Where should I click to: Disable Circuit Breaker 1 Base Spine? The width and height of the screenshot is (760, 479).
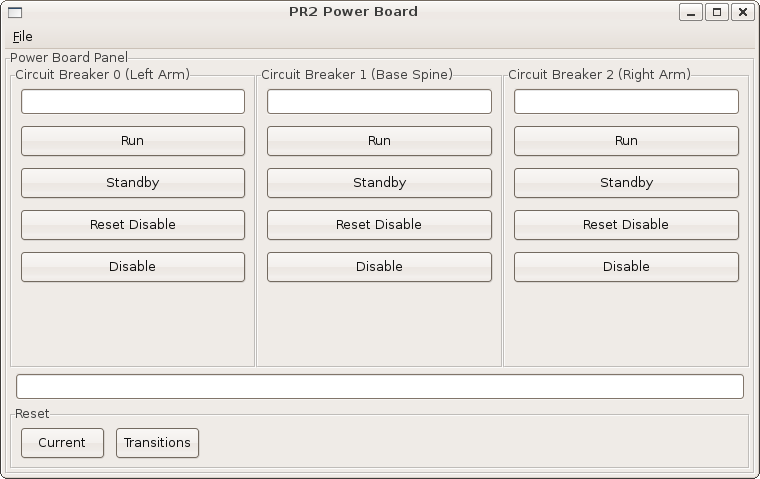pyautogui.click(x=379, y=267)
